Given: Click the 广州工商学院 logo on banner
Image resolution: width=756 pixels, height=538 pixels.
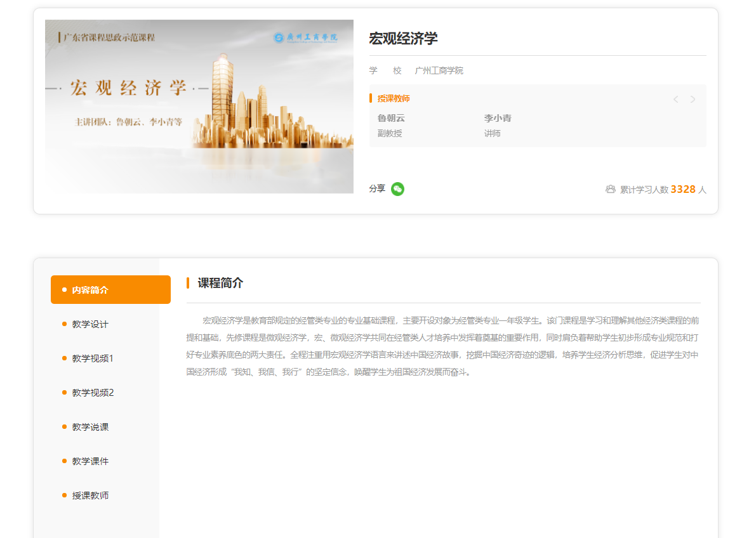Looking at the screenshot, I should [x=305, y=37].
